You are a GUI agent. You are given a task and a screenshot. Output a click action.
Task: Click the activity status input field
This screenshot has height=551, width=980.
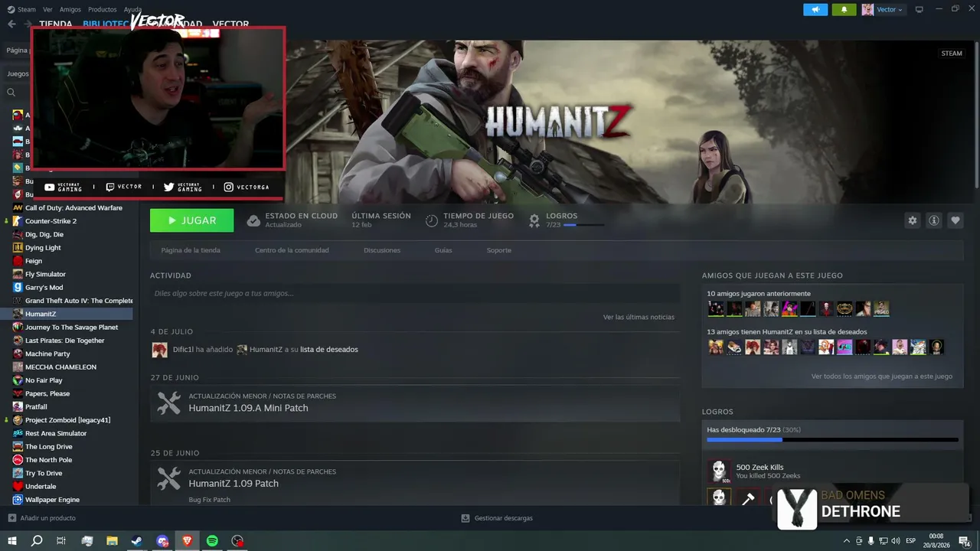(415, 293)
